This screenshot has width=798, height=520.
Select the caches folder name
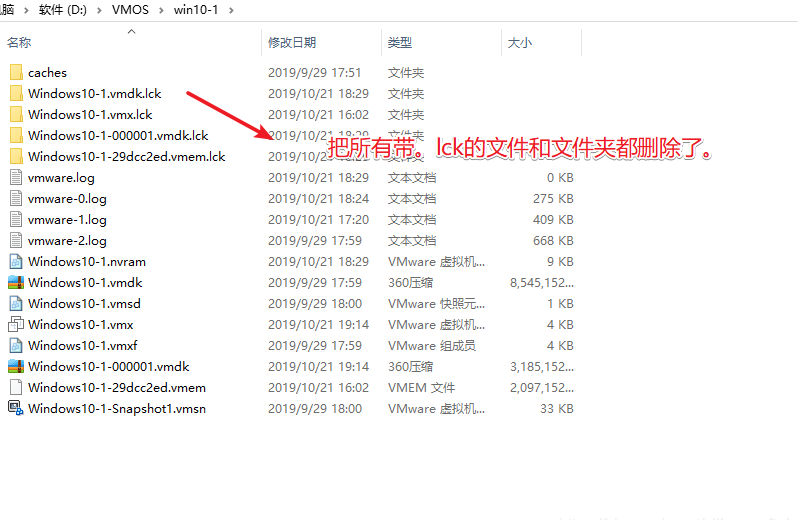pos(47,73)
